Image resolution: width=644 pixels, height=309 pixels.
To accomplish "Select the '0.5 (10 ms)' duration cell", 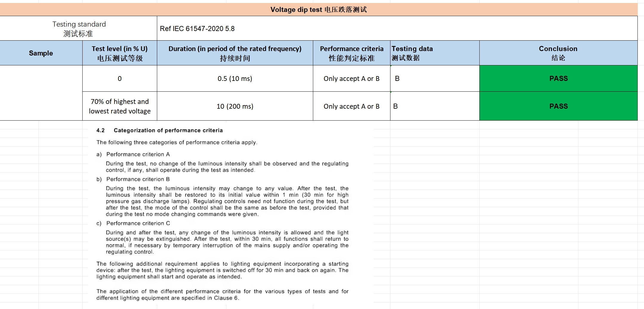I will point(235,79).
